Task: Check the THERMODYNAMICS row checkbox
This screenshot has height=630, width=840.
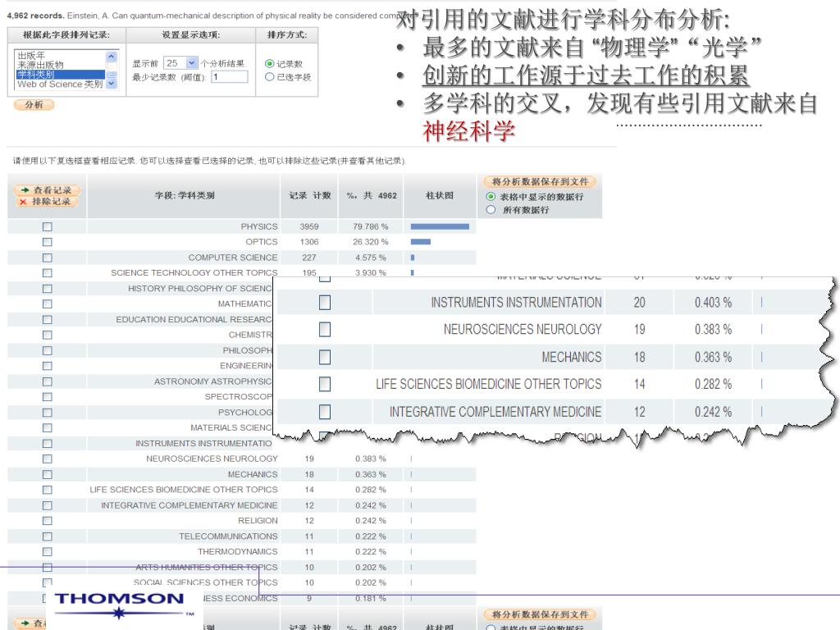Action: 47,552
